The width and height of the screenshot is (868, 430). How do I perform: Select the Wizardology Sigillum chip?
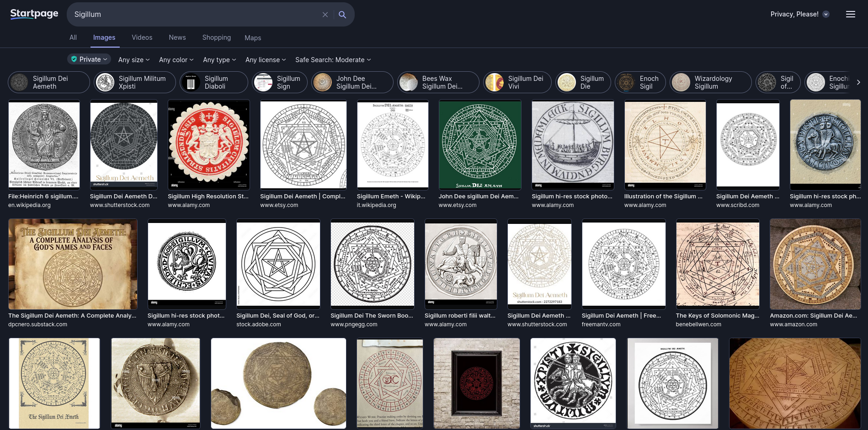(x=711, y=82)
